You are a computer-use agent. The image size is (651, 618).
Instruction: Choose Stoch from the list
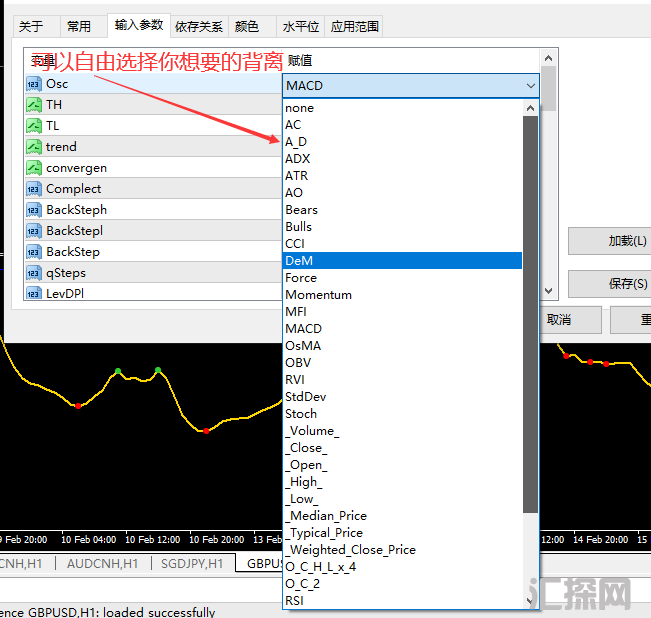tap(402, 414)
